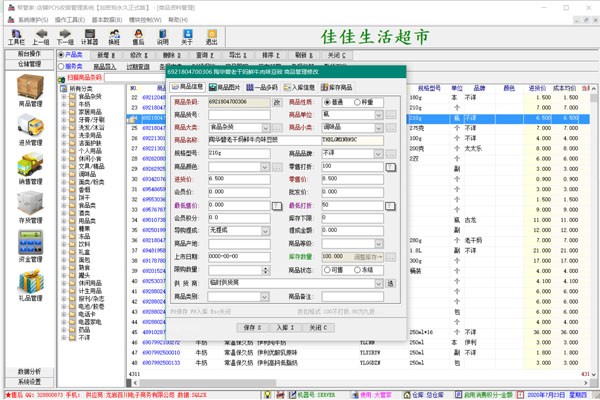Open the 关于 about icon
Viewport: 600px width, 400px height.
click(x=187, y=37)
